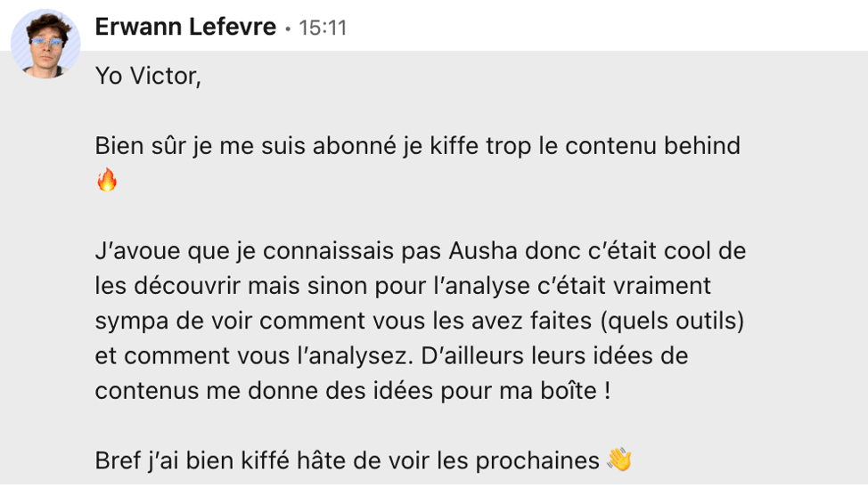
Task: Click the 15:11 message timestamp
Action: [323, 28]
